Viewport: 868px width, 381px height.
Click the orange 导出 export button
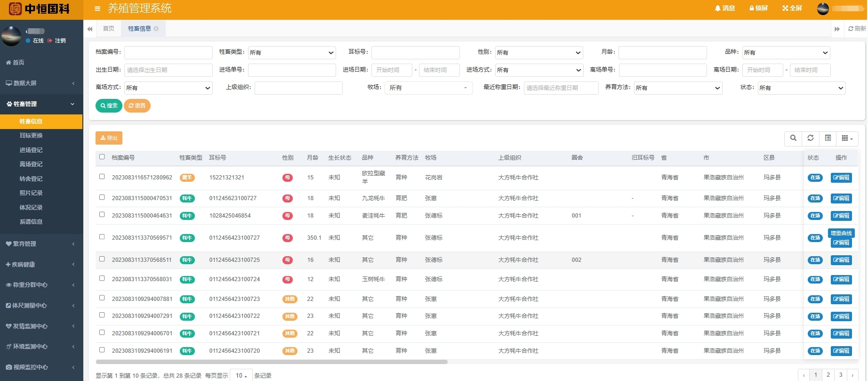coord(109,138)
